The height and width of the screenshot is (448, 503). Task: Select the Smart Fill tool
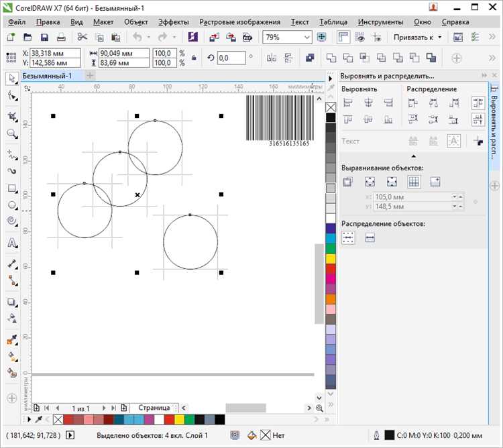pos(12,373)
